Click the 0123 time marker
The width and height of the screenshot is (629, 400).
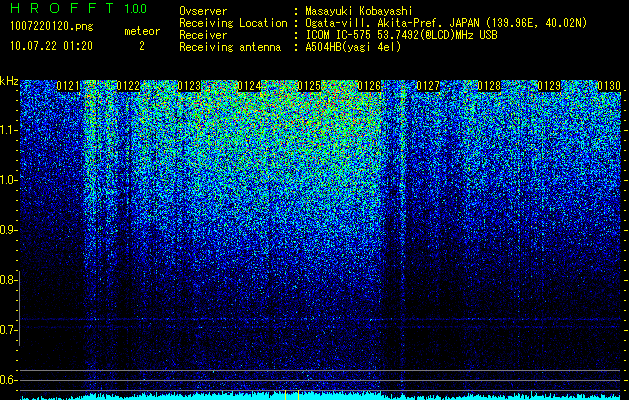point(189,86)
